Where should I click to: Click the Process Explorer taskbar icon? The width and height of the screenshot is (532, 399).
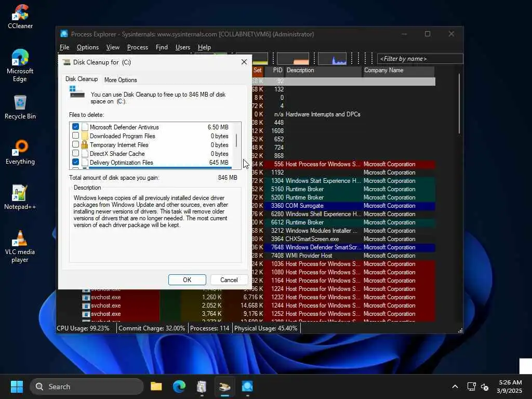247,387
